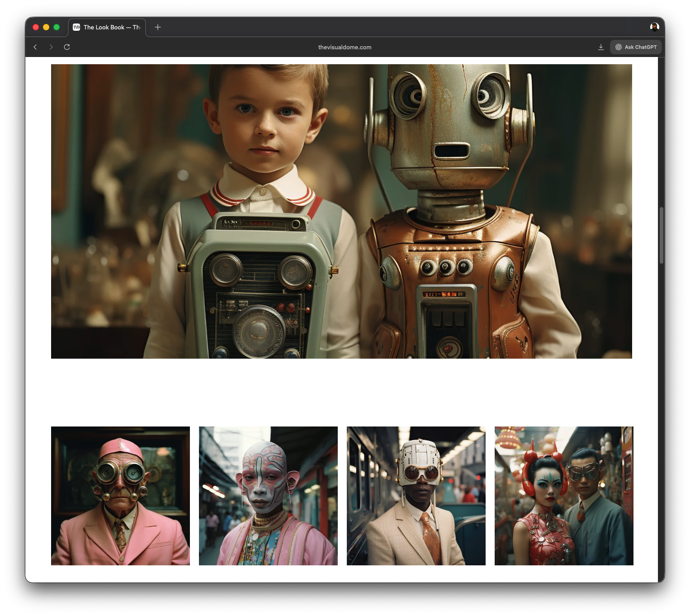Screen dimensions: 690x616
Task: Minimize the window with yellow button
Action: (46, 27)
